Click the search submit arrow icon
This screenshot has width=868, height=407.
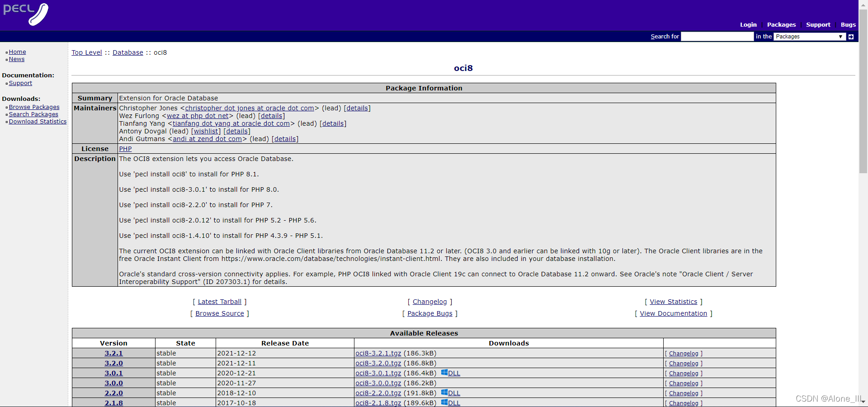pyautogui.click(x=851, y=37)
